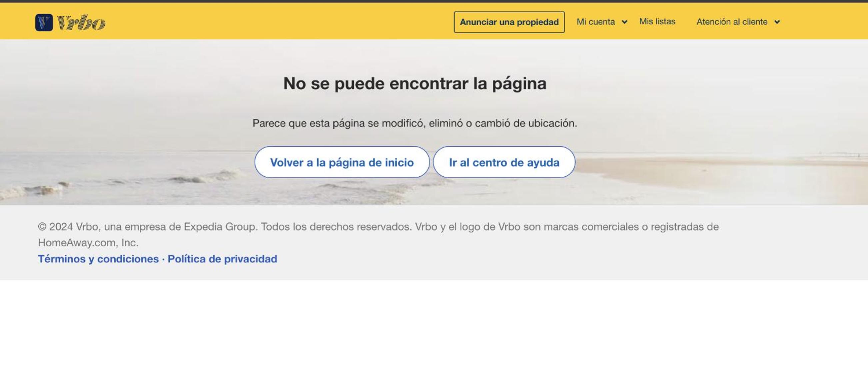Click the Anunciar una propiedad button
This screenshot has height=382, width=868.
(509, 22)
